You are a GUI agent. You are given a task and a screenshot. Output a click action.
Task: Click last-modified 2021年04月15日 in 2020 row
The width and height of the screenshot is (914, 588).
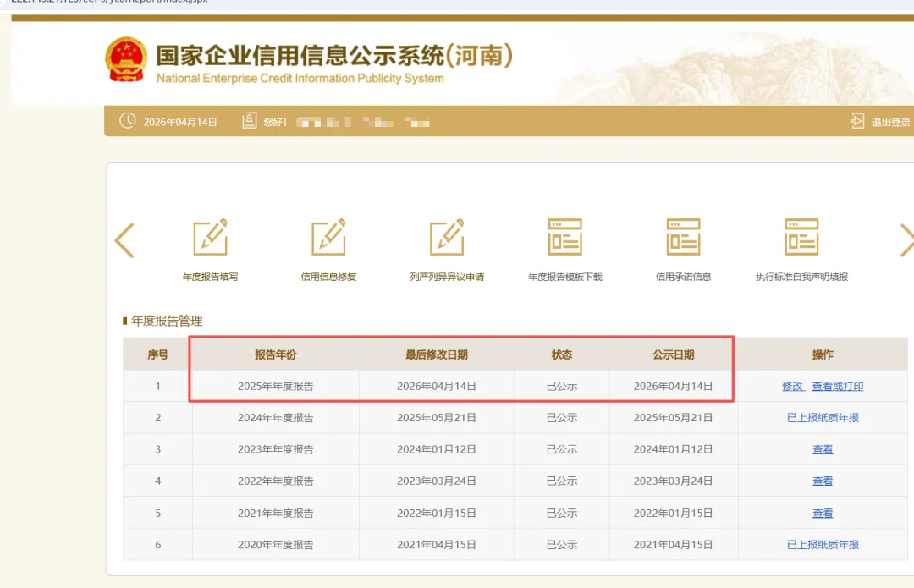437,544
